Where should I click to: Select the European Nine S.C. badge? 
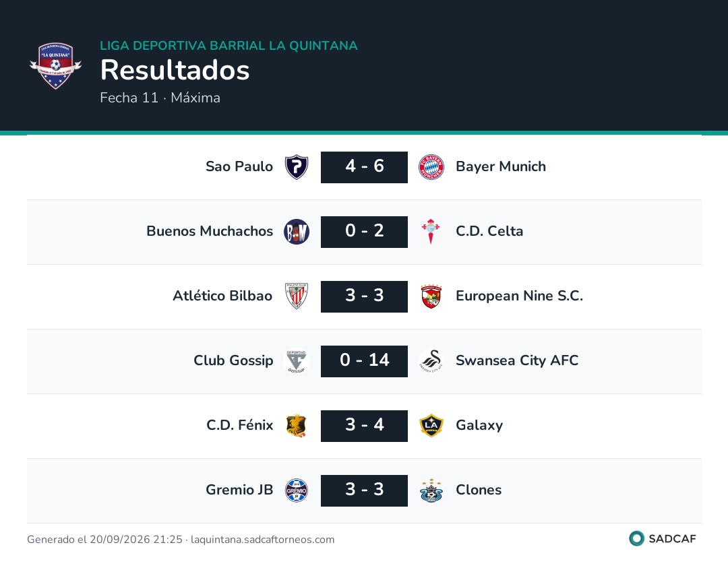point(431,296)
